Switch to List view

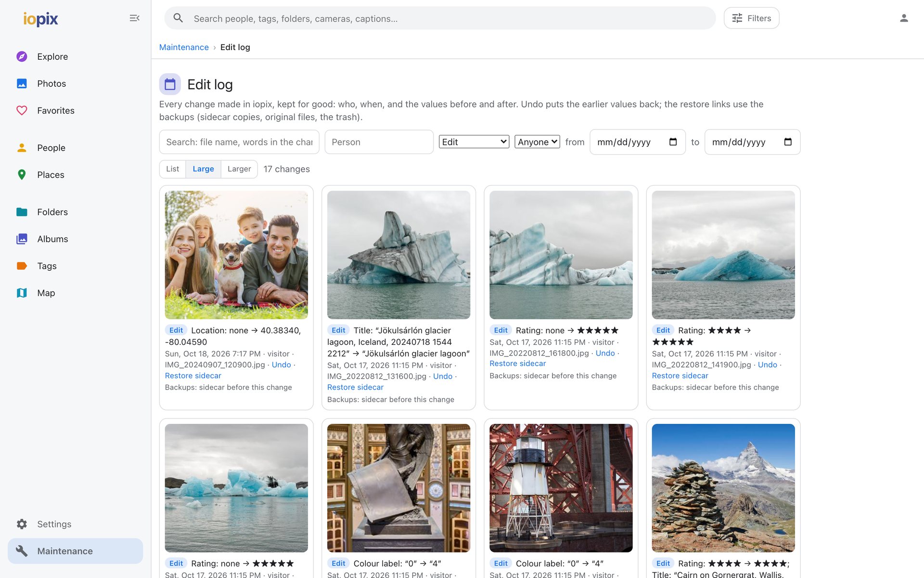pos(172,169)
